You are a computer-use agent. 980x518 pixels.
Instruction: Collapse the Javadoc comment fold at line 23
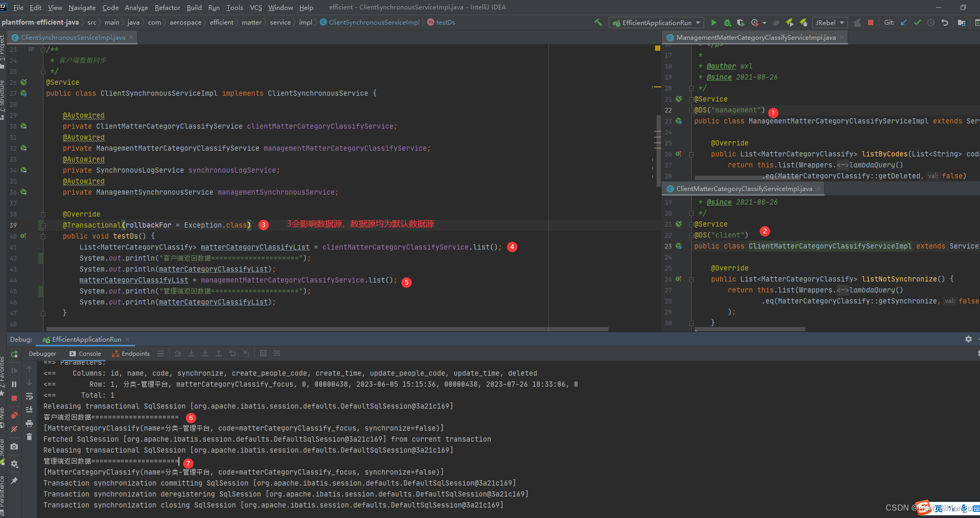click(x=43, y=50)
